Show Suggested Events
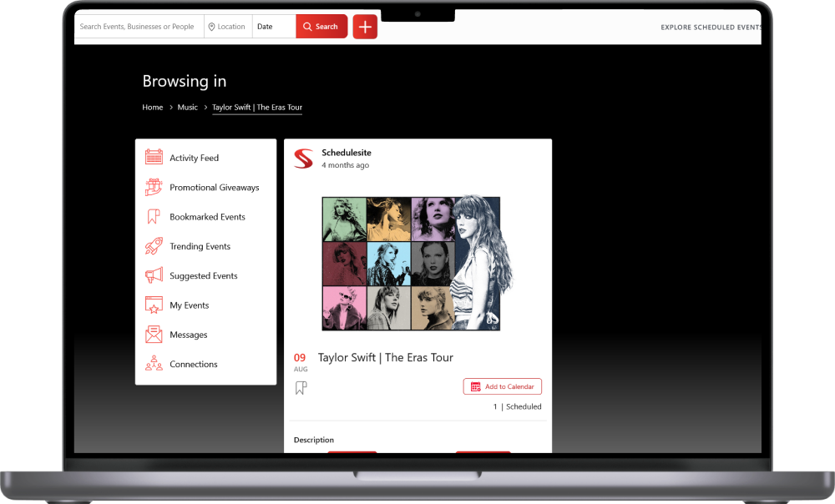This screenshot has width=835, height=504. coord(205,275)
